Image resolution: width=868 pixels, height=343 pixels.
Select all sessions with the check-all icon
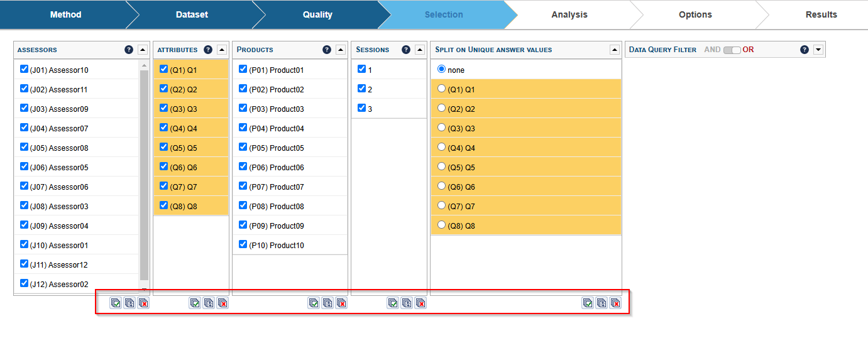tap(393, 303)
